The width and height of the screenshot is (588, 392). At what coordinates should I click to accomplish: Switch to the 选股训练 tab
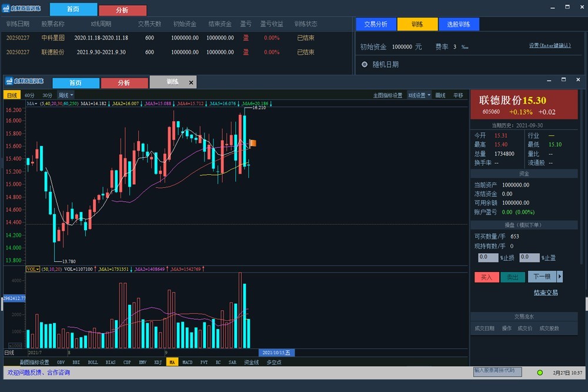click(x=459, y=24)
